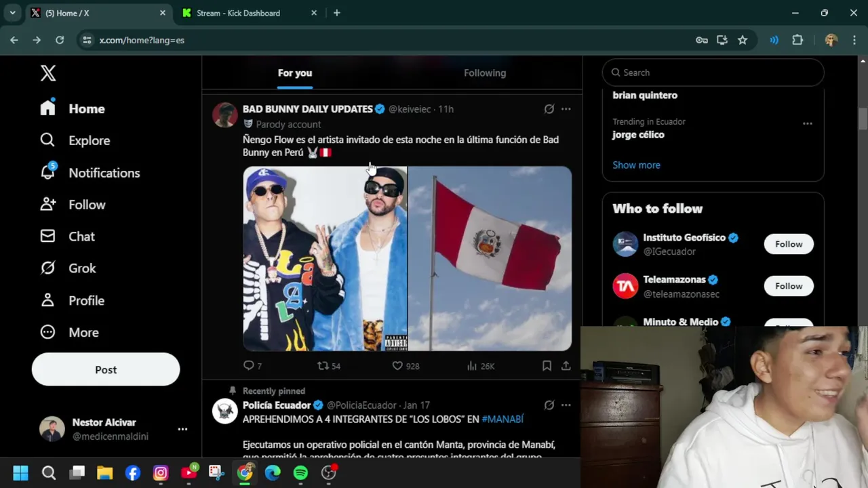The height and width of the screenshot is (488, 868).
Task: Open the Chrome profile avatar
Action: 831,40
